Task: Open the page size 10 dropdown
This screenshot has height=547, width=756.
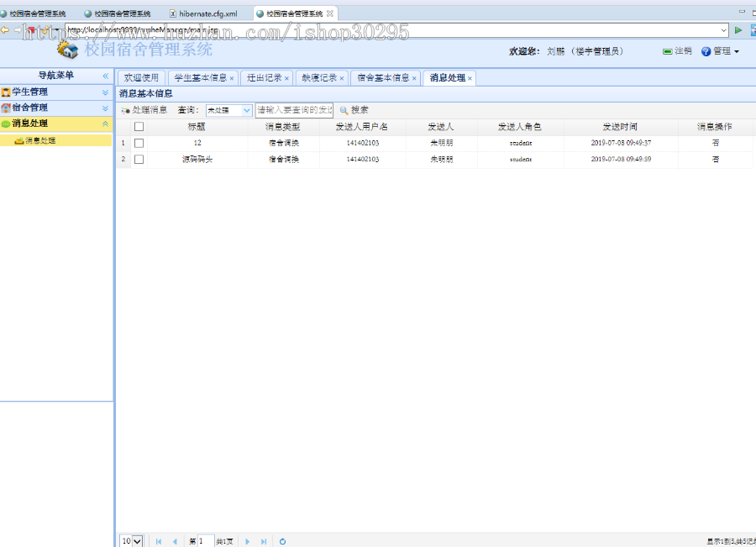Action: [137, 541]
